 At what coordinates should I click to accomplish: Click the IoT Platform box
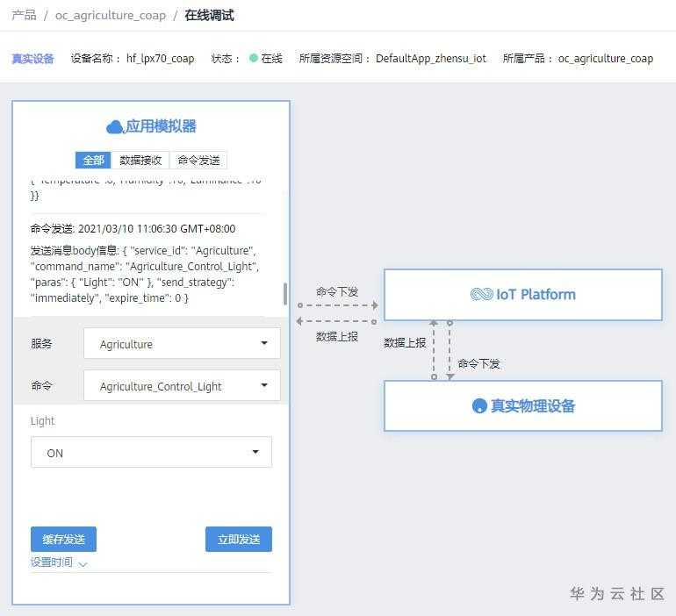click(x=523, y=295)
